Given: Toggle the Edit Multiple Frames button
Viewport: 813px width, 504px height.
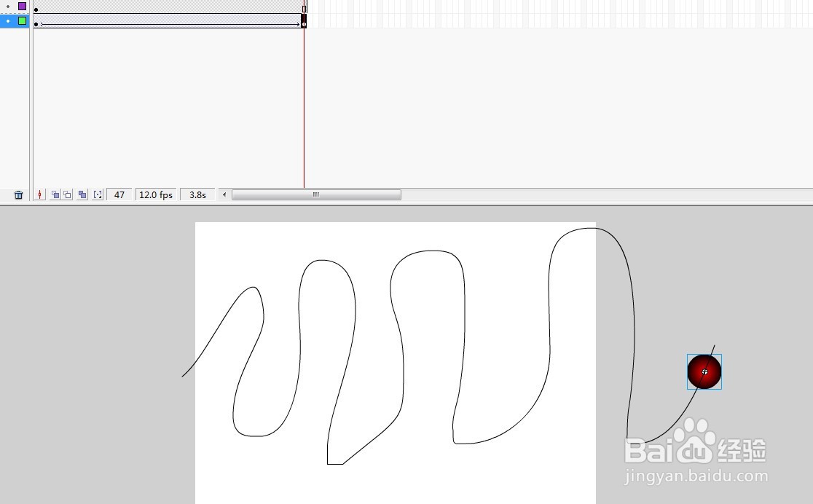Looking at the screenshot, I should pos(82,195).
